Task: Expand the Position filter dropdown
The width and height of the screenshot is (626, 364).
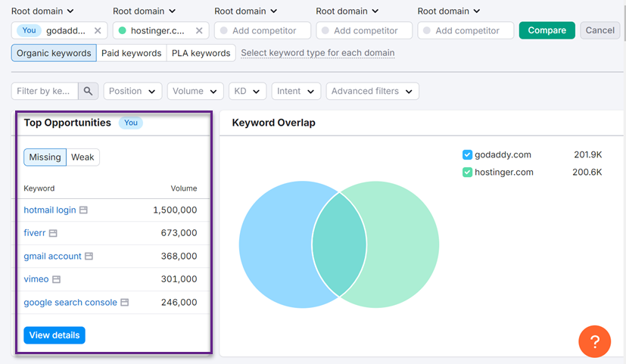Action: 132,91
